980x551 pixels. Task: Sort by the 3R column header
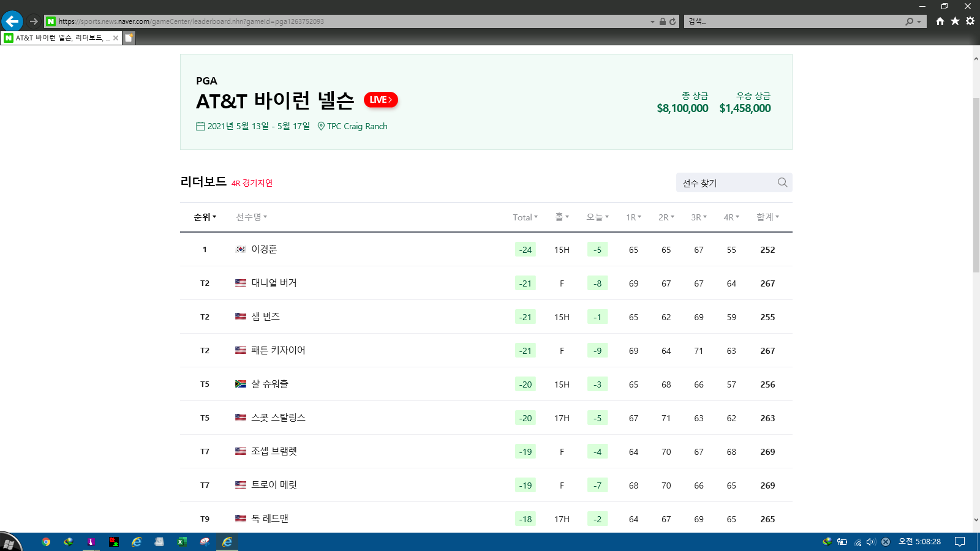pos(699,217)
